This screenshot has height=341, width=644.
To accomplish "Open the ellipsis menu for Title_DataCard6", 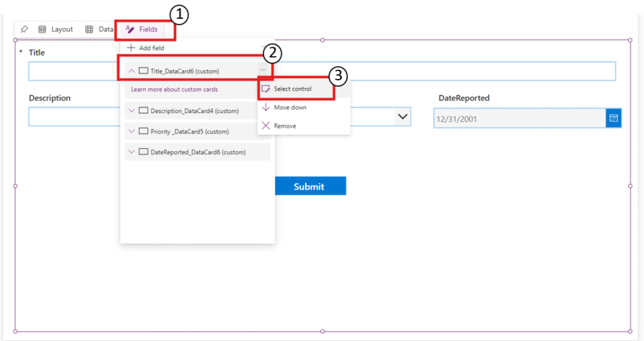I will point(263,70).
